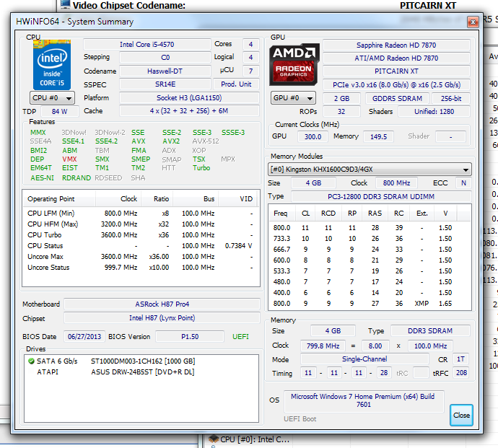This screenshot has height=448, width=498.
Task: Click the Operating Point column header
Action: click(x=59, y=199)
